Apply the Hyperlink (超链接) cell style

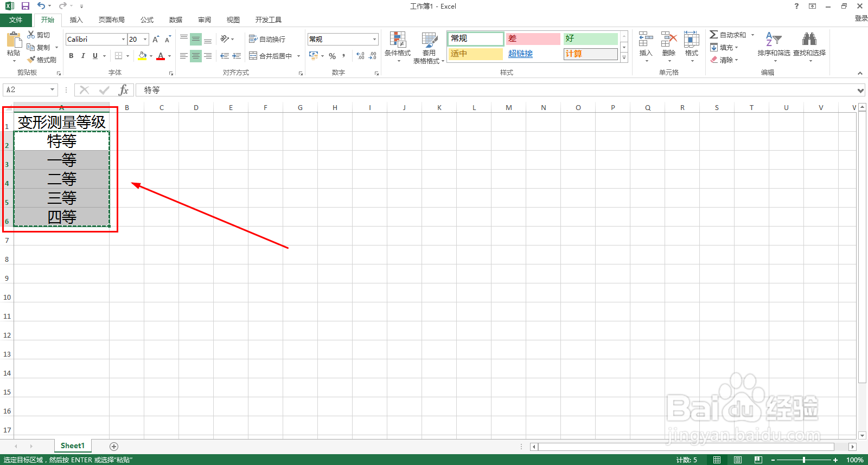[533, 54]
